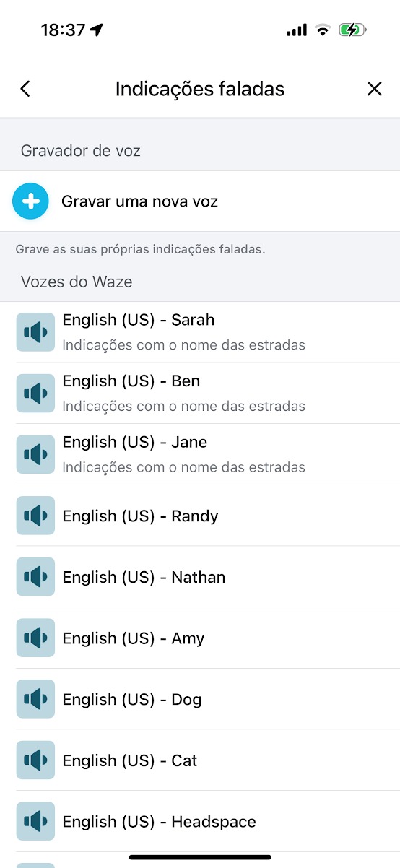Select Gravar uma nova voz
Viewport: 400px width, 868px height.
(x=200, y=201)
